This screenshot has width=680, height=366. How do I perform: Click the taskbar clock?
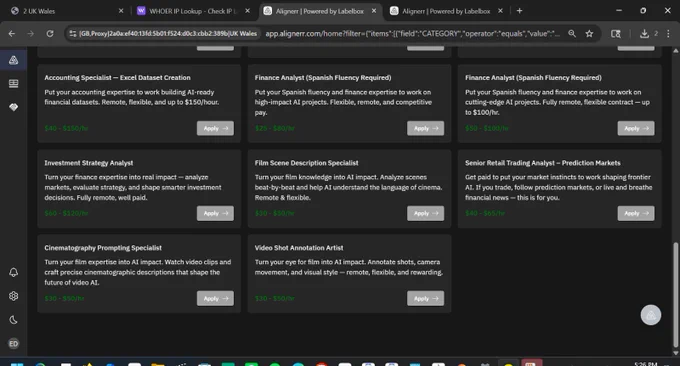pyautogui.click(x=645, y=363)
